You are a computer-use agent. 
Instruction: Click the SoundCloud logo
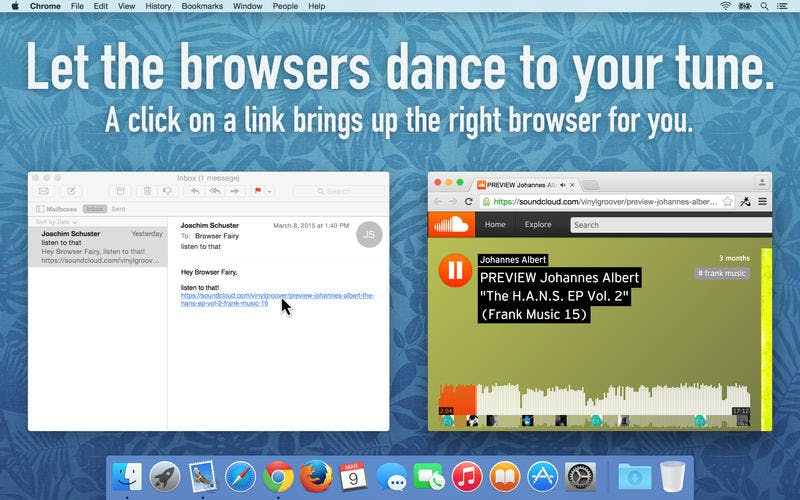pos(452,224)
